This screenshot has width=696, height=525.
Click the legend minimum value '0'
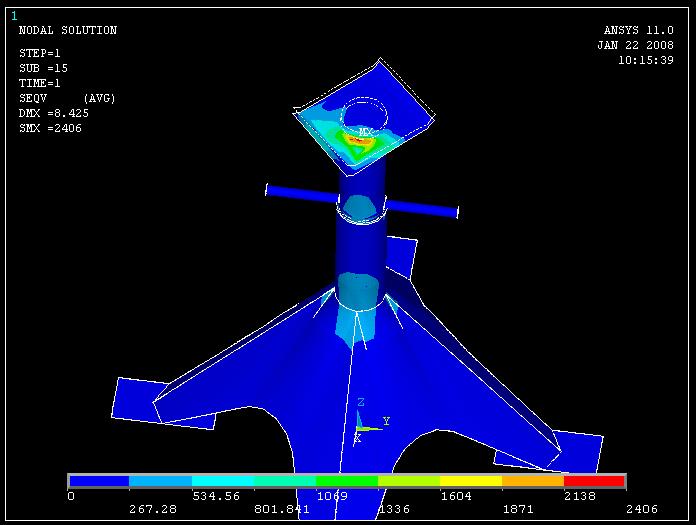tap(71, 496)
